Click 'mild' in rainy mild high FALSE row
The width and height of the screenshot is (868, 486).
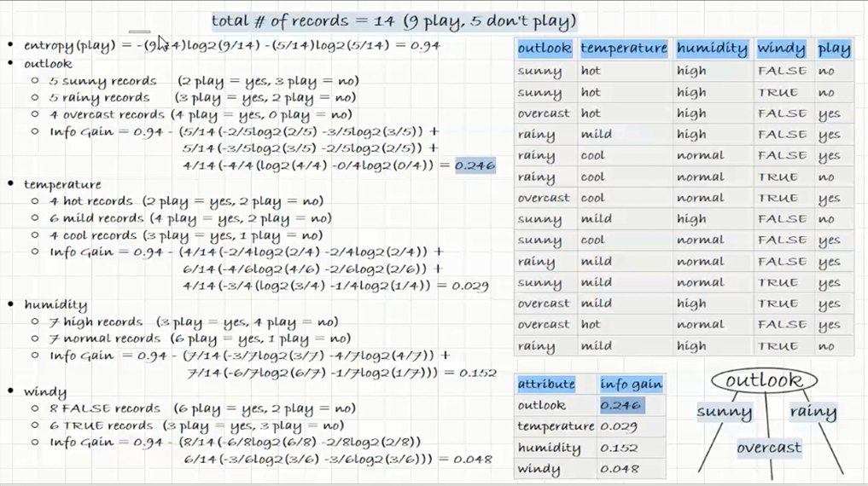pyautogui.click(x=597, y=135)
